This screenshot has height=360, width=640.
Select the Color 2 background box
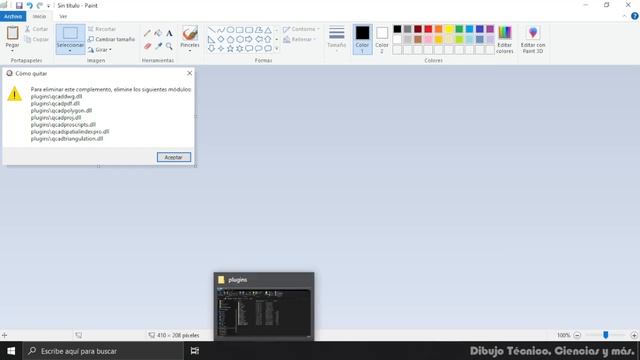tap(382, 39)
